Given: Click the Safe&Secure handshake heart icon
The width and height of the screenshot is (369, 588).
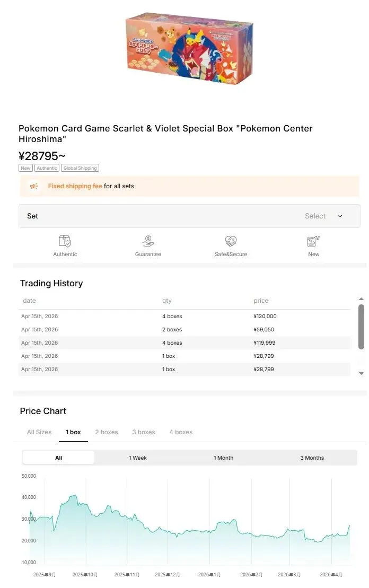Looking at the screenshot, I should pos(231,241).
